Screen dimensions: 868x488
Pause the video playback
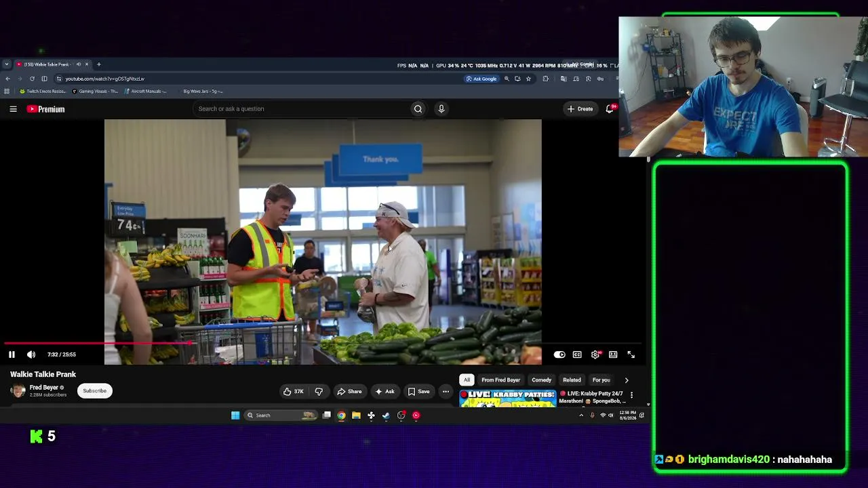pos(12,354)
